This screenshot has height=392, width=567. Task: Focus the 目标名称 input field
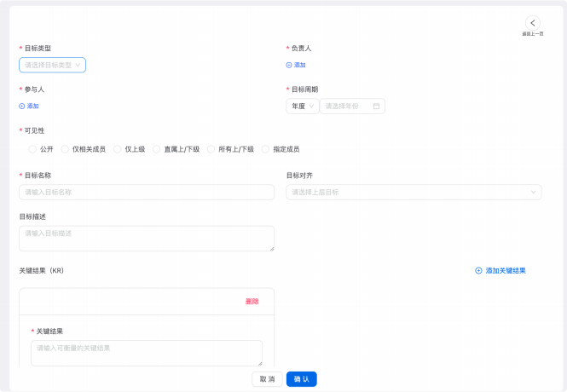[147, 193]
